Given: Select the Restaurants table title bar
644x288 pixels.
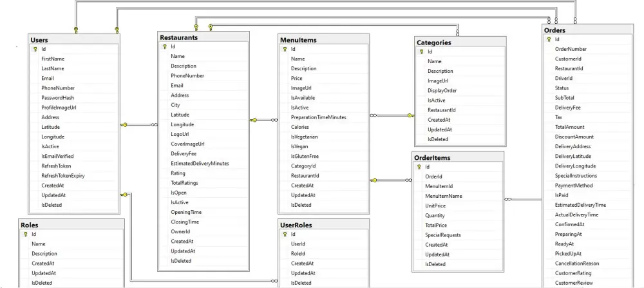Looking at the screenshot, I should [204, 37].
